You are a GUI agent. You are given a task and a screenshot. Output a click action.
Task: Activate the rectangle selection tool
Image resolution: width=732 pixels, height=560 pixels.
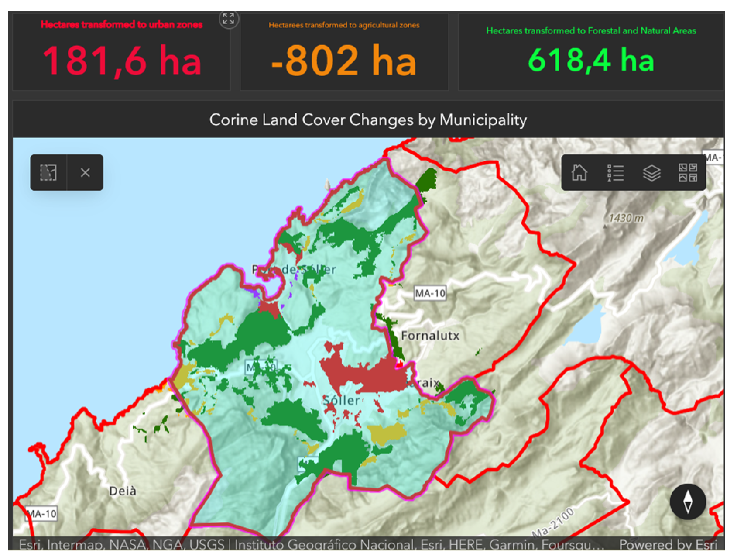pyautogui.click(x=48, y=172)
